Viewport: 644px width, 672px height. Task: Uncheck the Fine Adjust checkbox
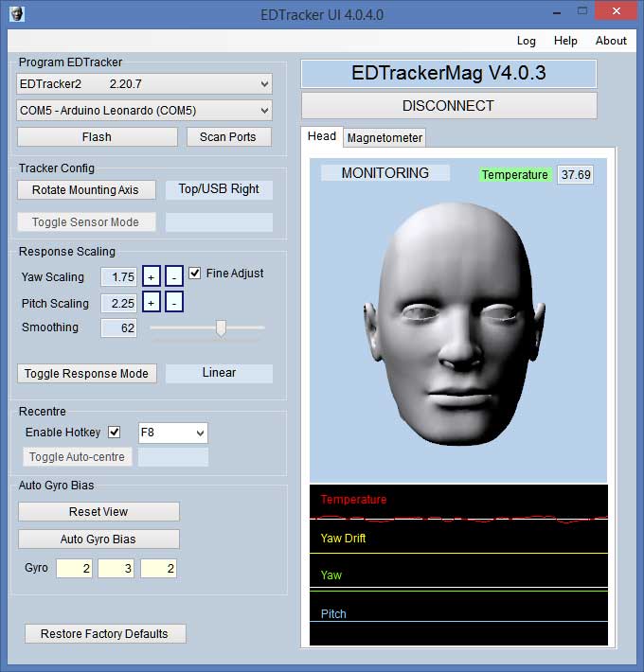tap(195, 273)
